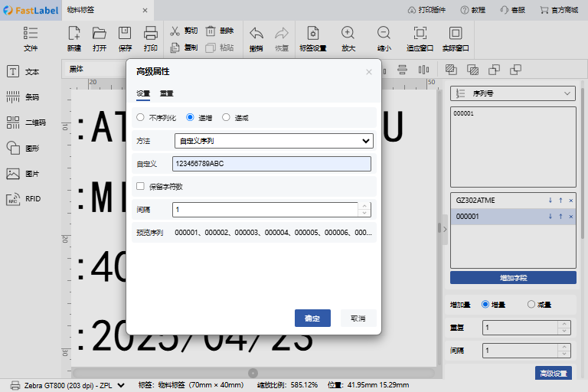Viewport: 588px width, 392px height.
Task: Select 不序列化 radio option
Action: coord(140,117)
